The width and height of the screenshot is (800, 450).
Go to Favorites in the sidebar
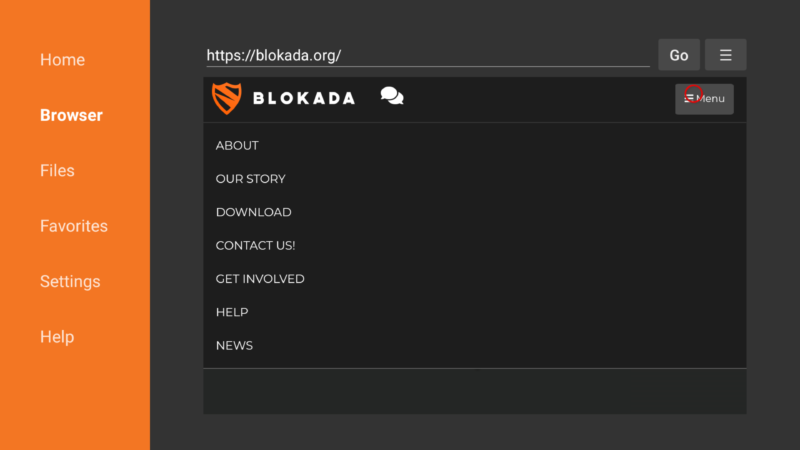point(74,226)
